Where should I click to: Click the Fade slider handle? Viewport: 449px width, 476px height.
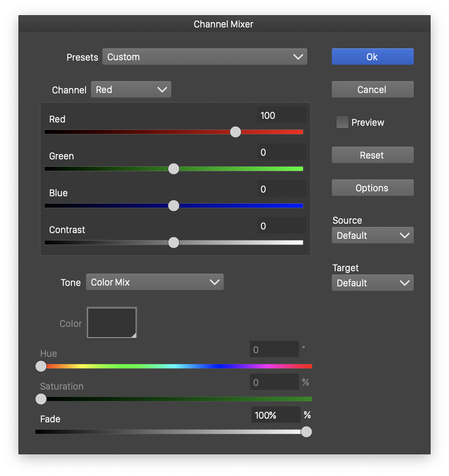(x=306, y=432)
